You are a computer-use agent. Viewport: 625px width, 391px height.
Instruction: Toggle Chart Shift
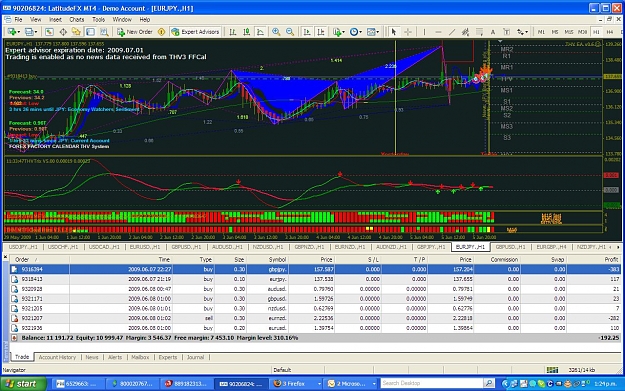320,32
